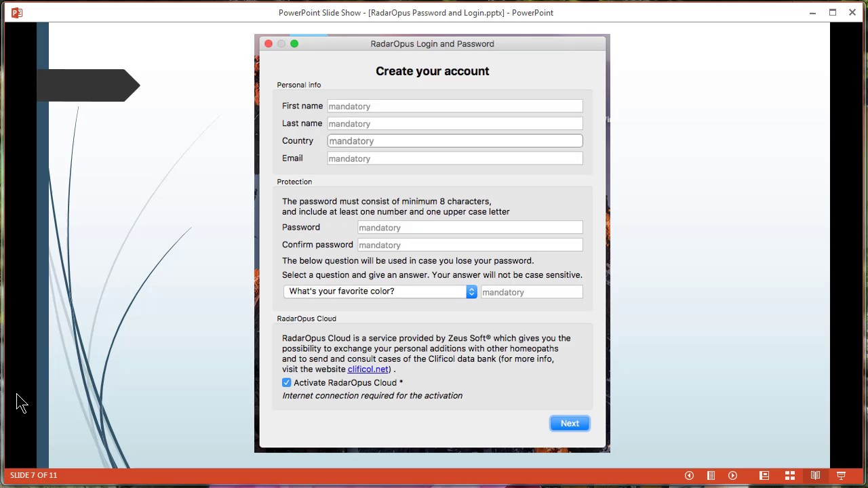This screenshot has height=488, width=868.
Task: Switch to Normal view
Action: tap(764, 476)
